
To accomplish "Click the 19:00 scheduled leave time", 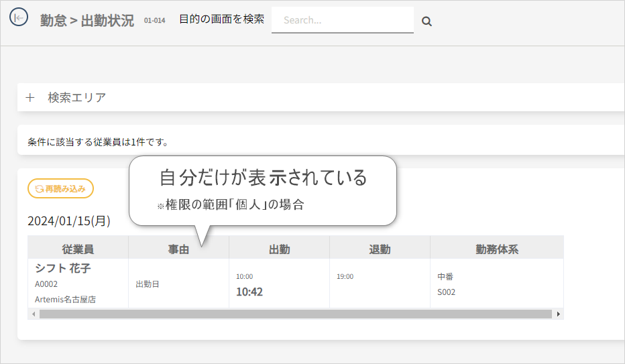I will (345, 276).
